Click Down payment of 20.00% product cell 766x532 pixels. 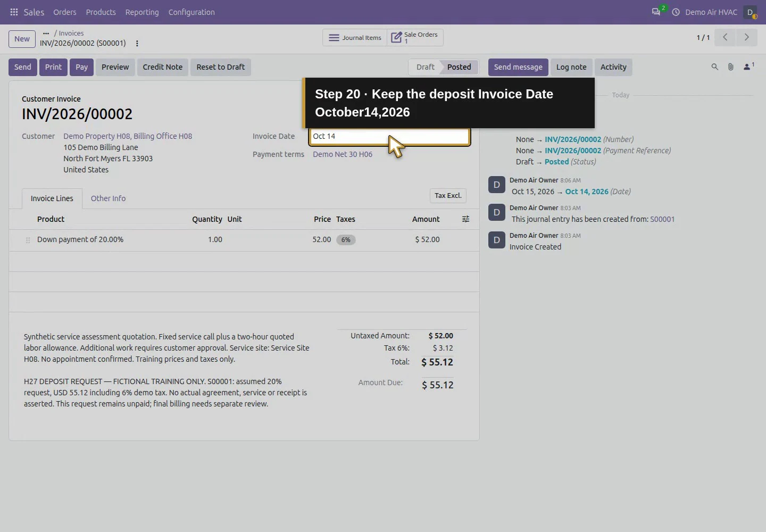(x=80, y=240)
